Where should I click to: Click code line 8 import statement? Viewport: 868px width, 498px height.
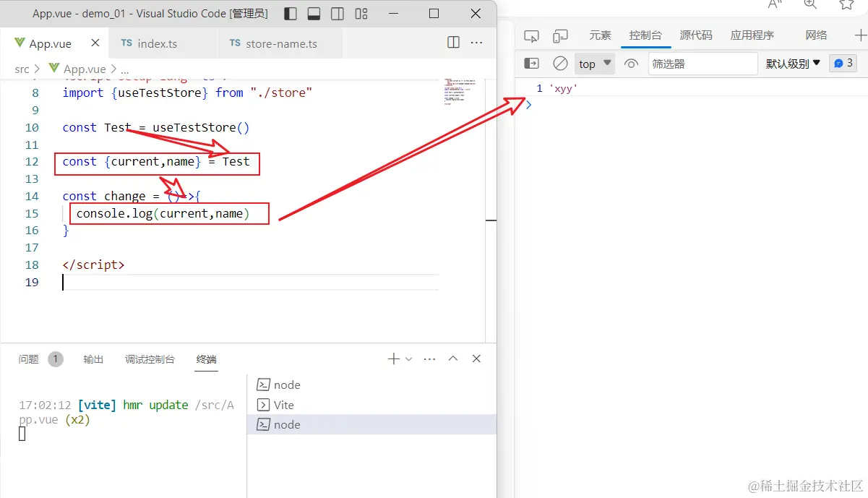187,93
